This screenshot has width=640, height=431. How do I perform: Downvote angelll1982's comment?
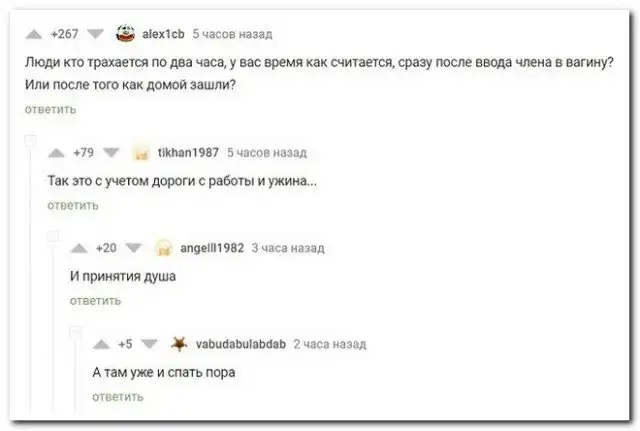point(133,248)
